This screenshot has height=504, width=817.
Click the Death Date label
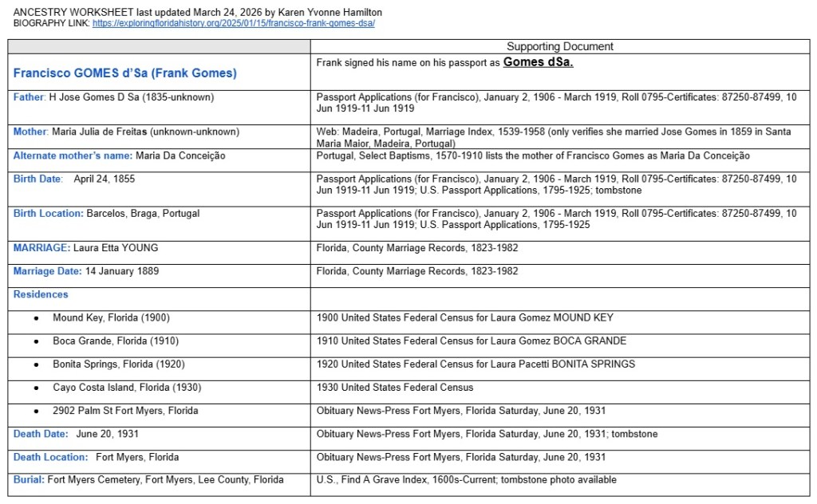tap(40, 434)
